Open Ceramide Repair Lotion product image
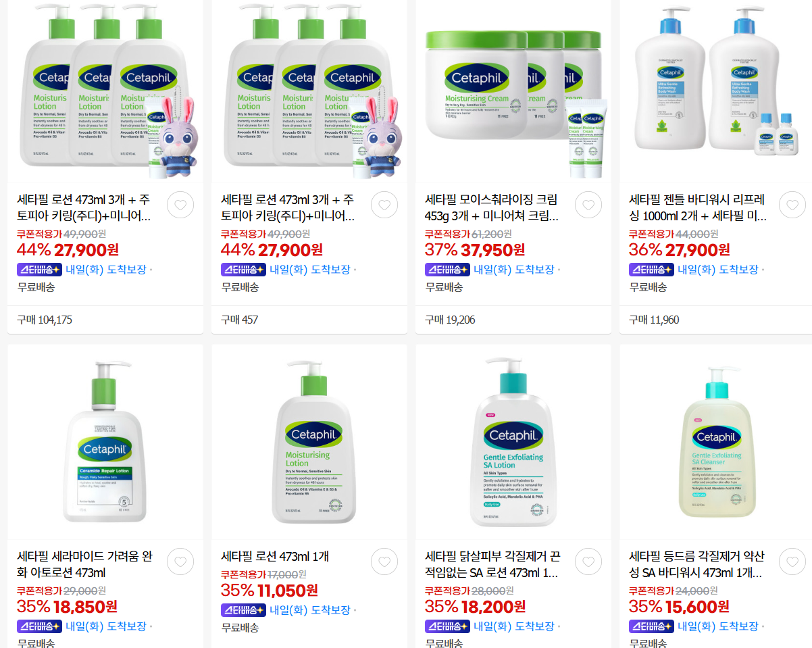Viewport: 812px width, 648px height. click(105, 442)
